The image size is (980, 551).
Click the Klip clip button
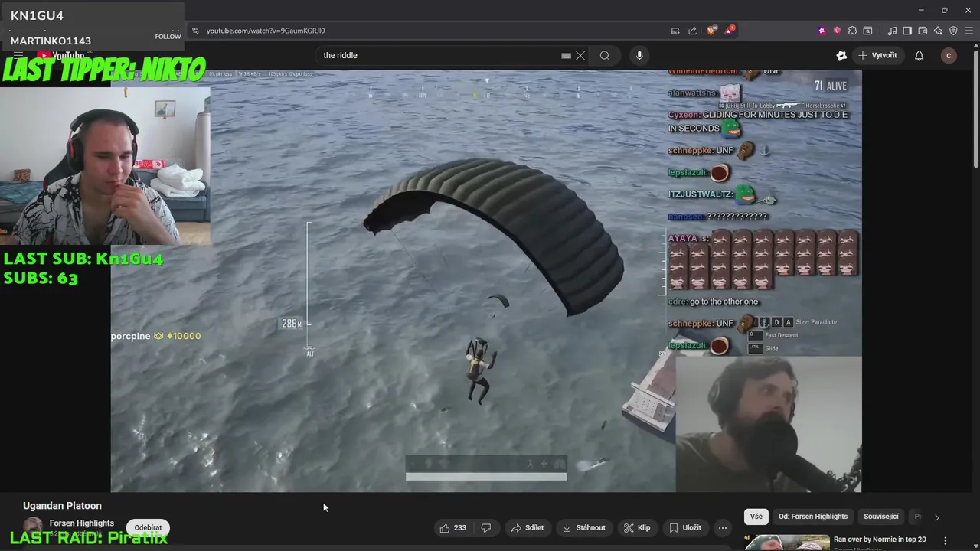tap(636, 527)
